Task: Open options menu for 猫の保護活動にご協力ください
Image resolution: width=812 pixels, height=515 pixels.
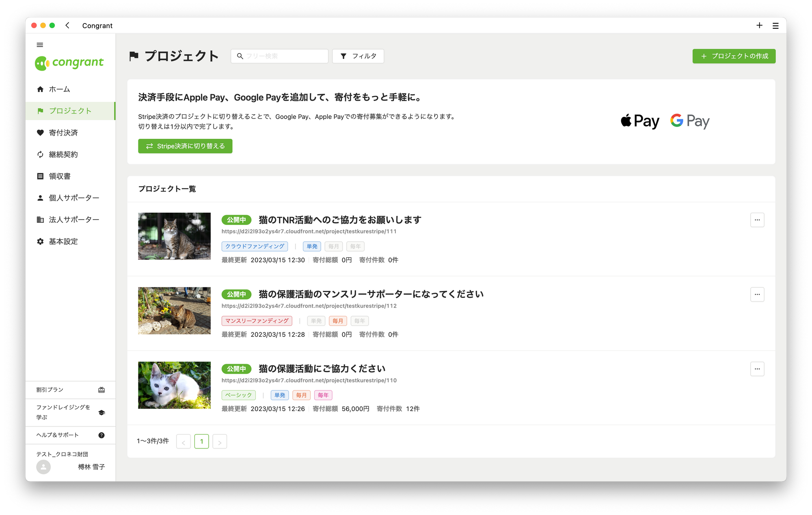Action: (x=757, y=369)
